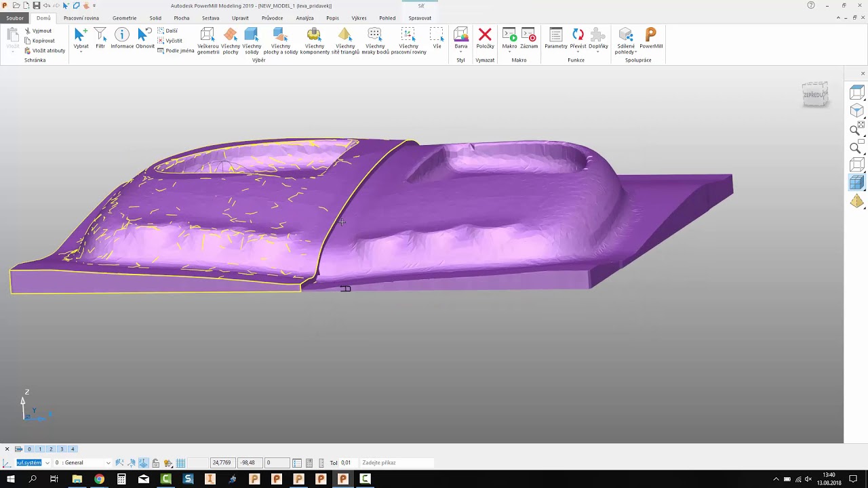The height and width of the screenshot is (488, 868).
Task: Open the Parametry function
Action: point(556,38)
